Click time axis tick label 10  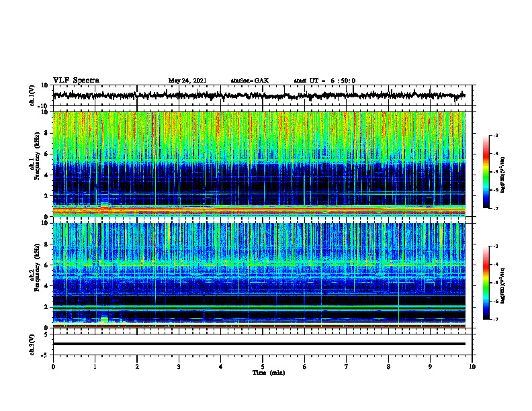coord(472,367)
